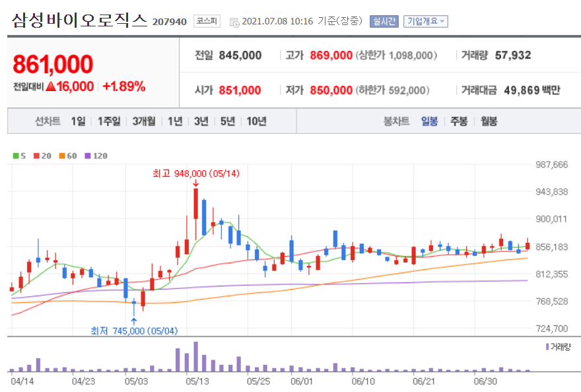Click the 987,666 price axis label
581x392 pixels.
552,164
